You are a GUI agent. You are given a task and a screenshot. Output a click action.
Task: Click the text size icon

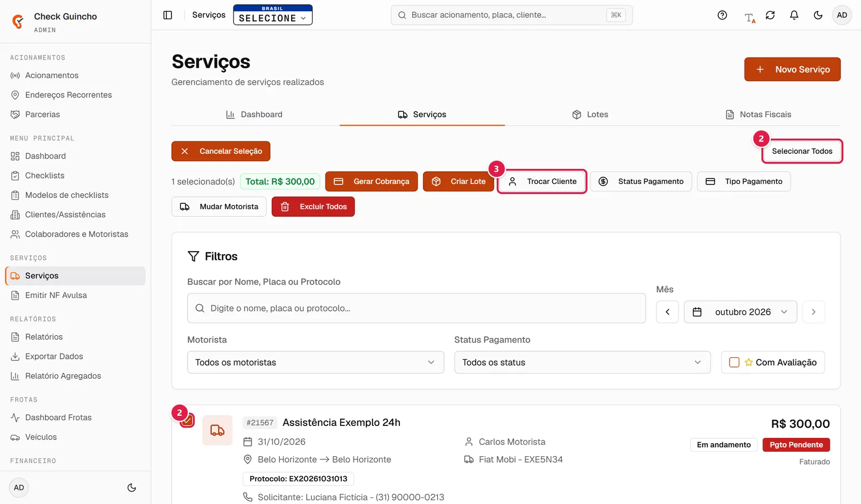(x=750, y=17)
